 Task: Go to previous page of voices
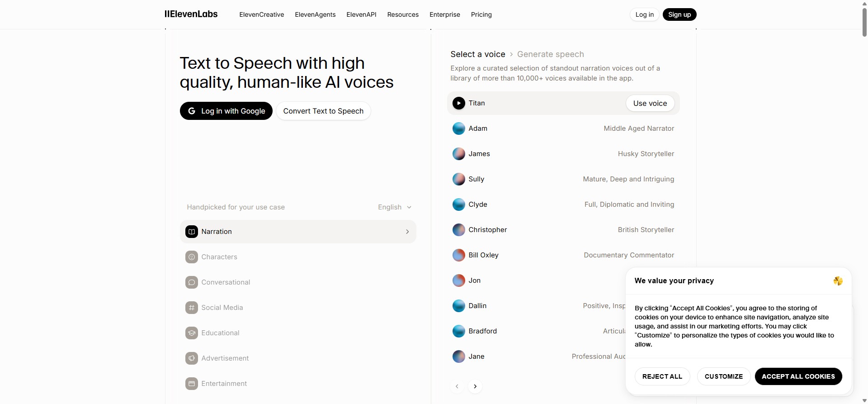coord(457,386)
